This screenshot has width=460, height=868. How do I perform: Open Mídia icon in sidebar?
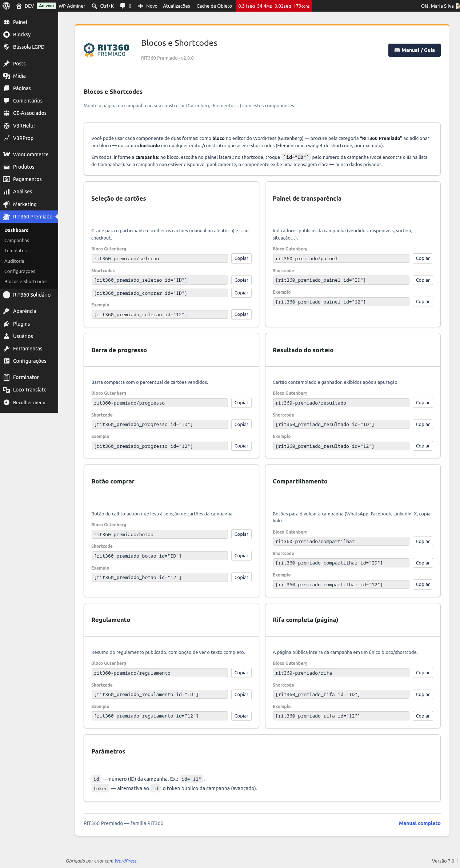7,76
